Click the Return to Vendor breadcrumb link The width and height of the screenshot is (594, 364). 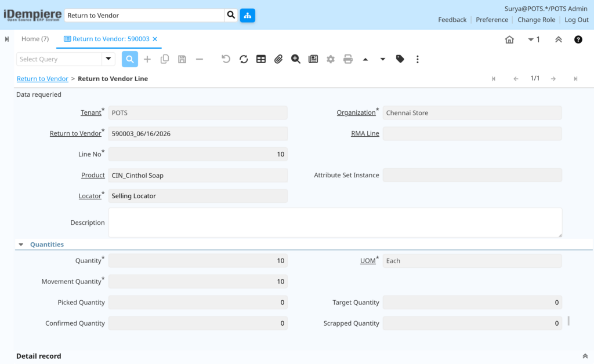click(42, 79)
